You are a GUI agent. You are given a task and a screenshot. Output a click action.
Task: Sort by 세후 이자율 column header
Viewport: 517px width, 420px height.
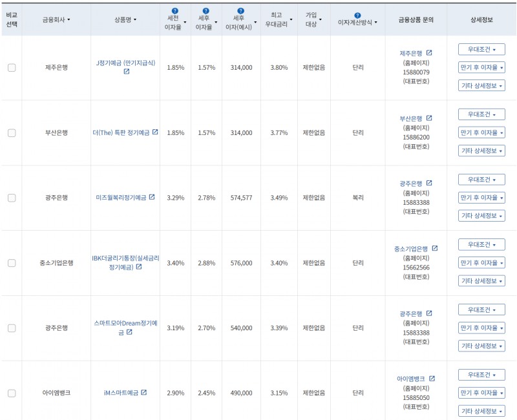coord(206,23)
